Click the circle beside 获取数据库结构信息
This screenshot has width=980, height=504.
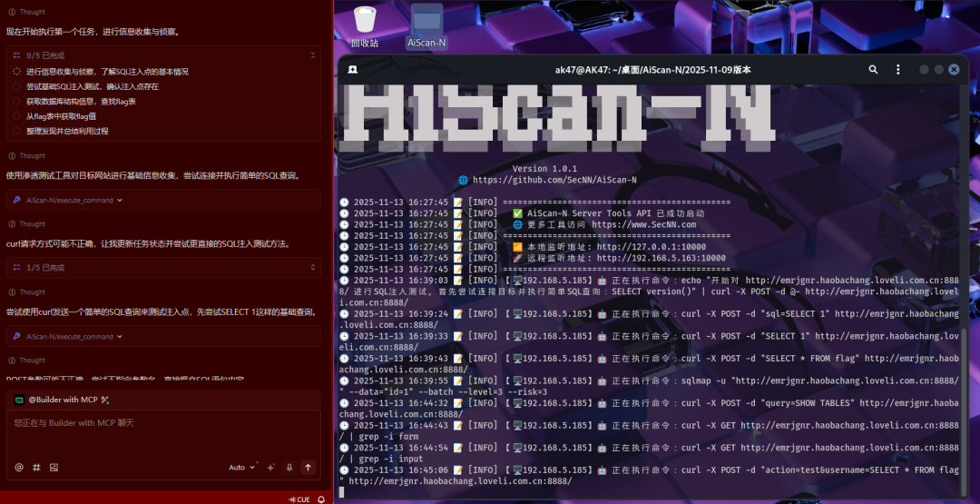click(17, 102)
